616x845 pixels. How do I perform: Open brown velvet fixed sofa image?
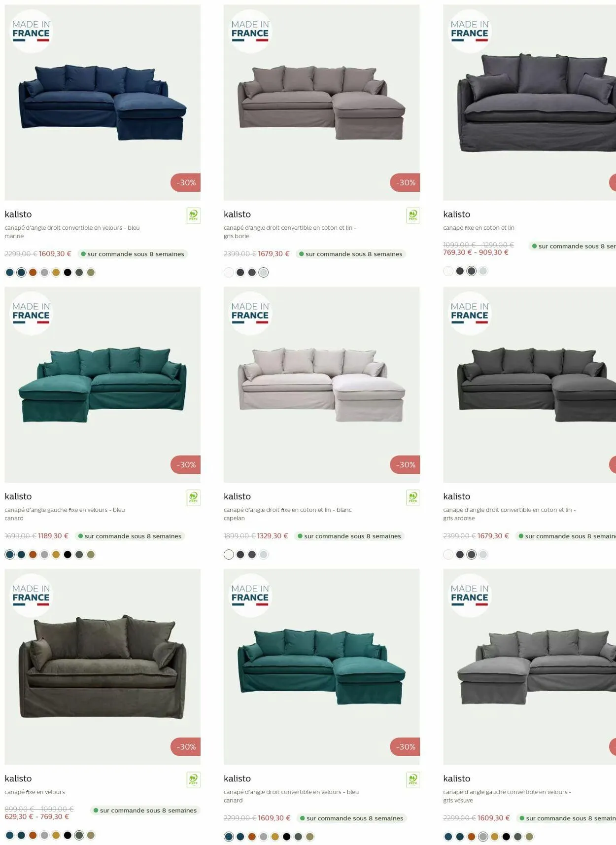point(103,667)
